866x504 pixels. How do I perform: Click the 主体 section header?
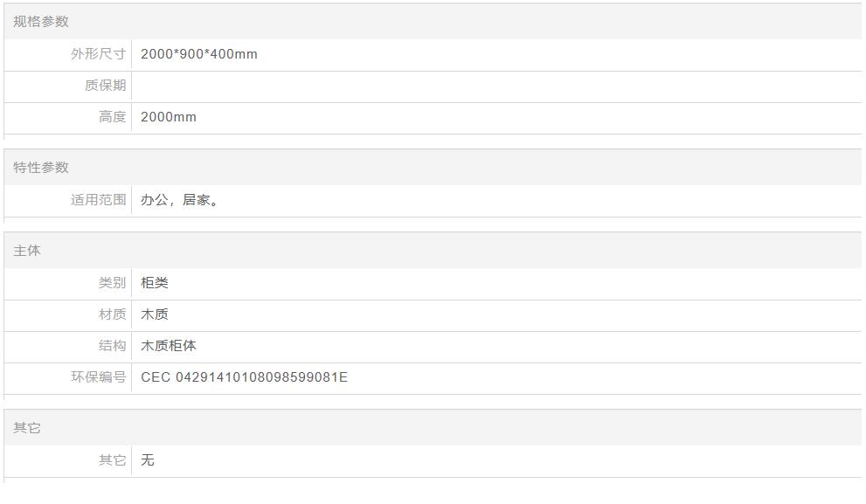[x=27, y=251]
